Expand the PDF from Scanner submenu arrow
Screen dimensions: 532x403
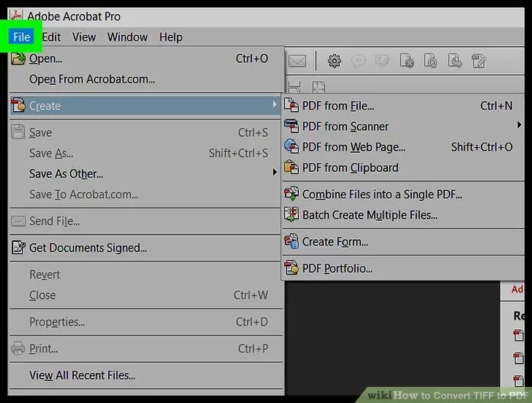pyautogui.click(x=519, y=125)
